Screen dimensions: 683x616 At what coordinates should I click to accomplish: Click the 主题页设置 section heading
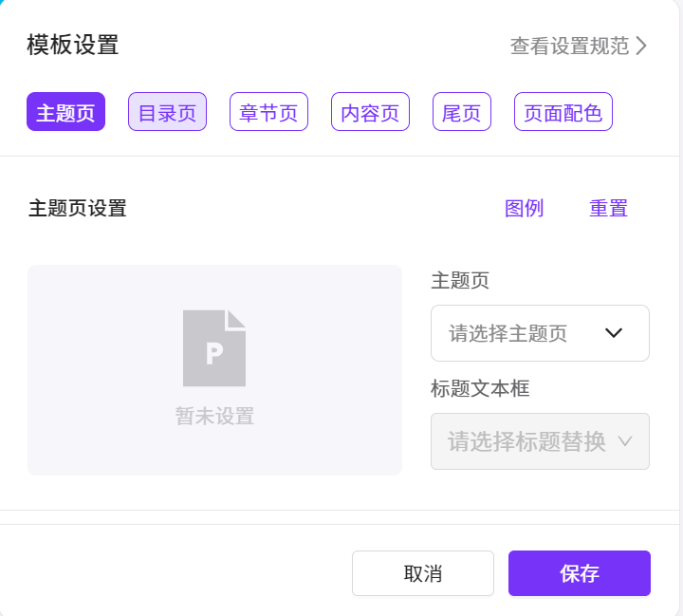77,208
